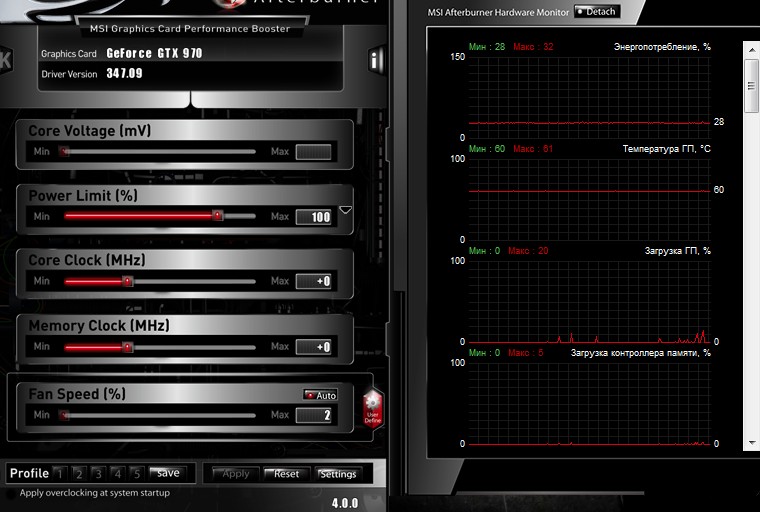This screenshot has width=760, height=512.
Task: Detach the hardware monitor window
Action: point(597,12)
